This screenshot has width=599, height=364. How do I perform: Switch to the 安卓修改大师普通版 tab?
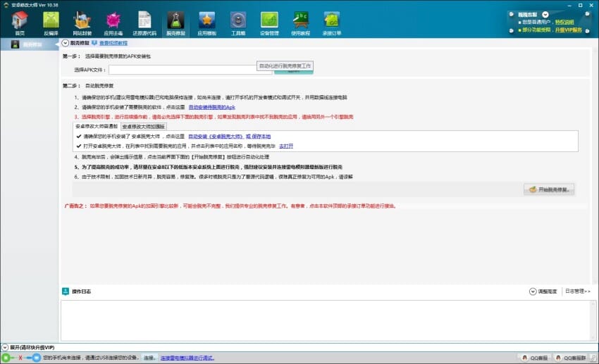pyautogui.click(x=97, y=125)
